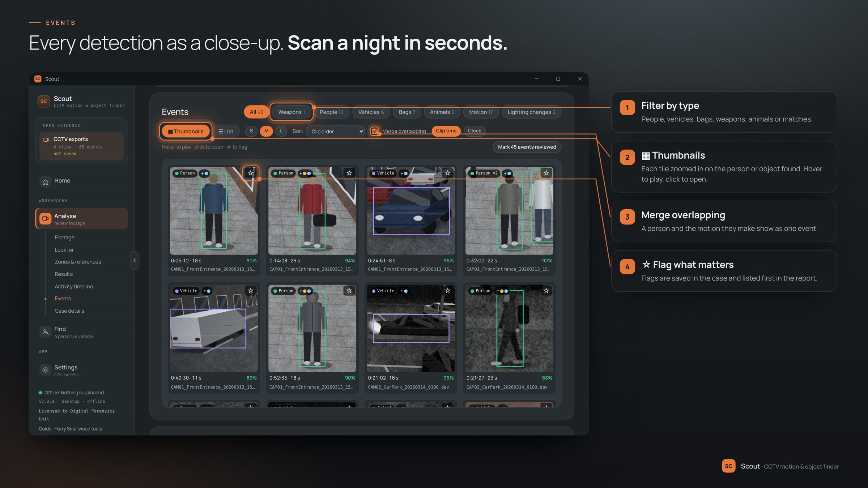This screenshot has height=488, width=868.
Task: Click the CCTV exports camera icon
Action: click(x=46, y=140)
